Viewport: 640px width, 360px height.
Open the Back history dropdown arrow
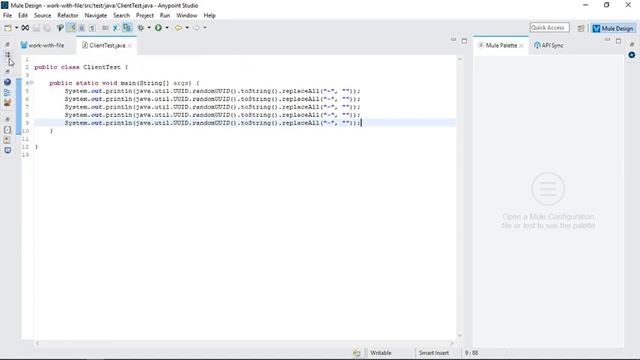click(x=187, y=28)
